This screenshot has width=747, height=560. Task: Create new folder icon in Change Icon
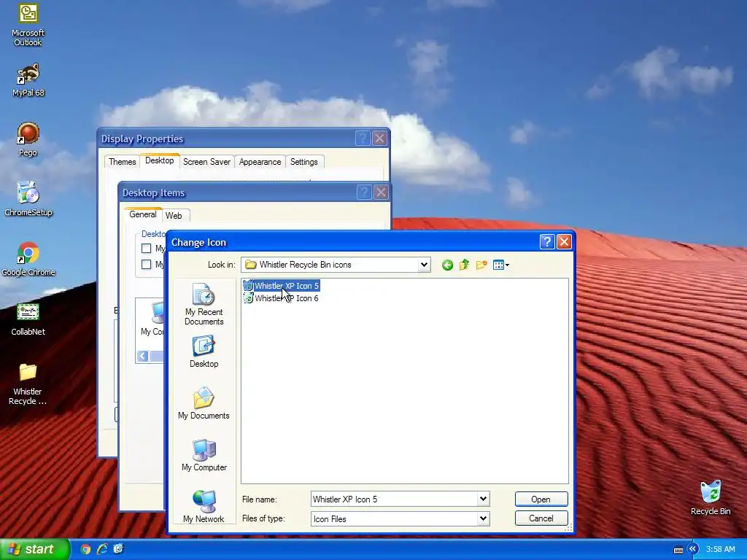481,265
